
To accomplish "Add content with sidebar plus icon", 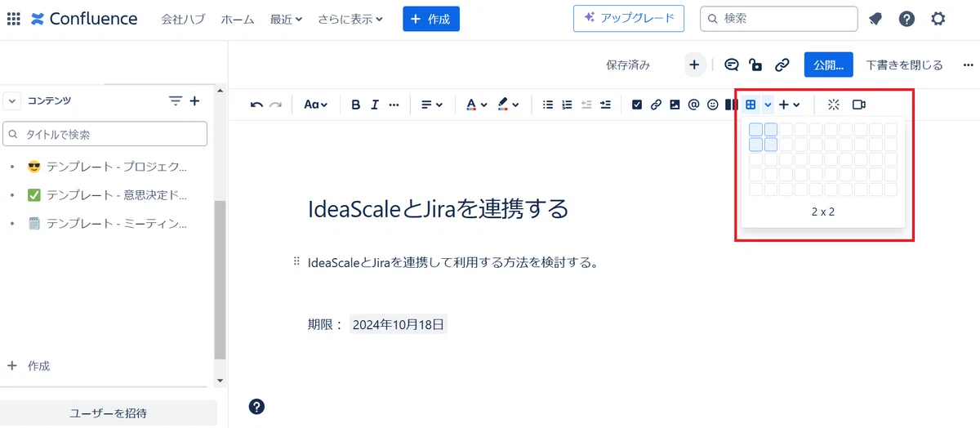I will [194, 100].
